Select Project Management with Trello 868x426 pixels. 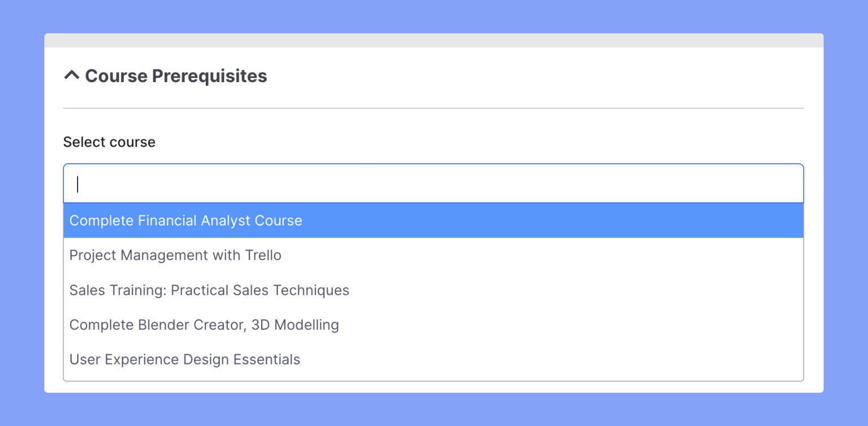(x=175, y=255)
